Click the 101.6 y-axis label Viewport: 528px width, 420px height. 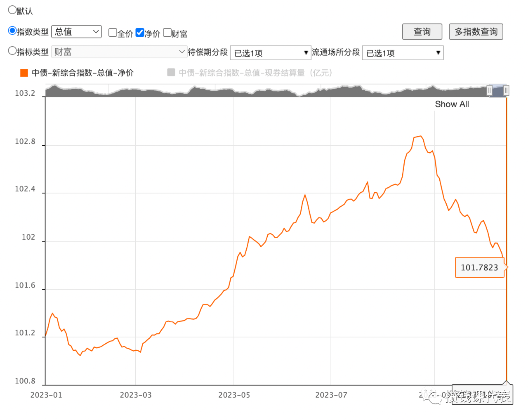click(x=25, y=286)
